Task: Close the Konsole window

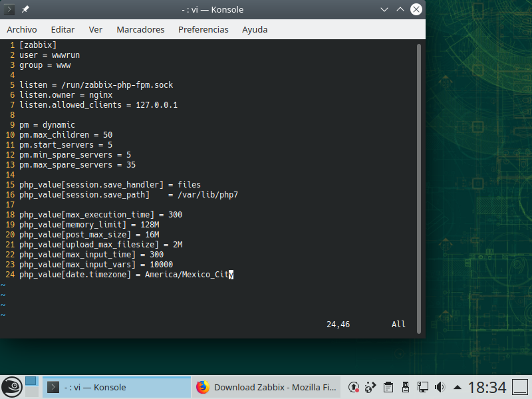Action: [416, 9]
